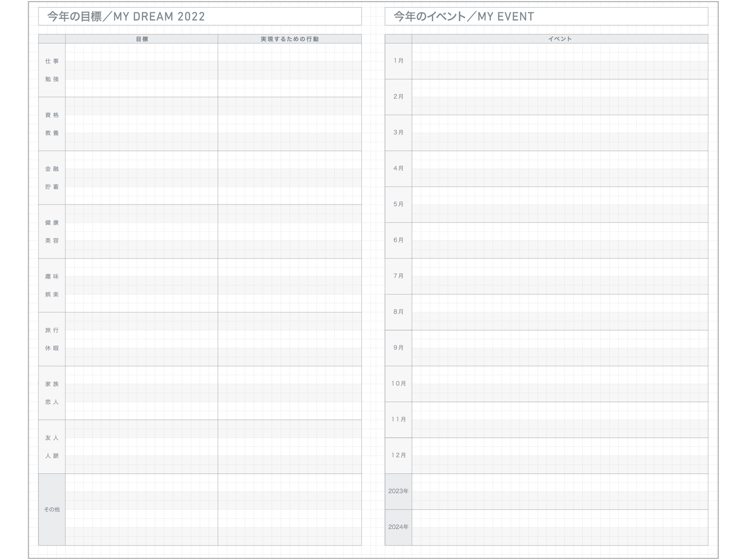Pick the 貯蓄 category label
The width and height of the screenshot is (747, 560).
(x=52, y=186)
